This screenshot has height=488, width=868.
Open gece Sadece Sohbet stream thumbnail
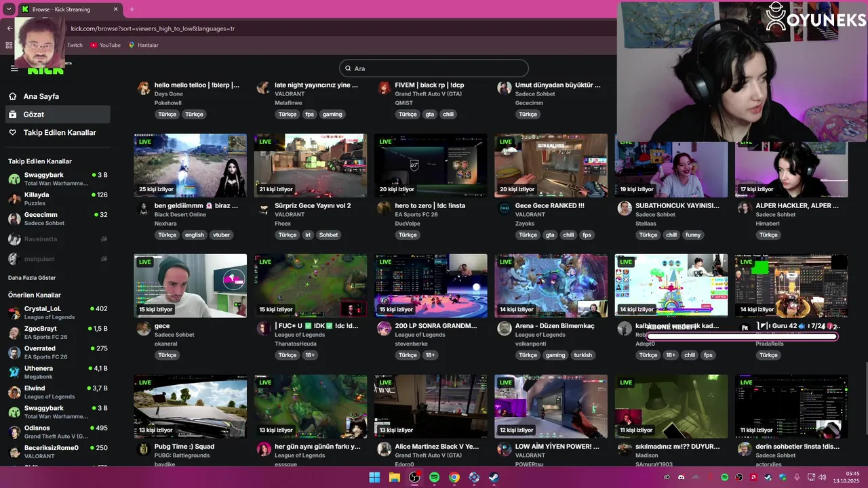[x=191, y=285]
